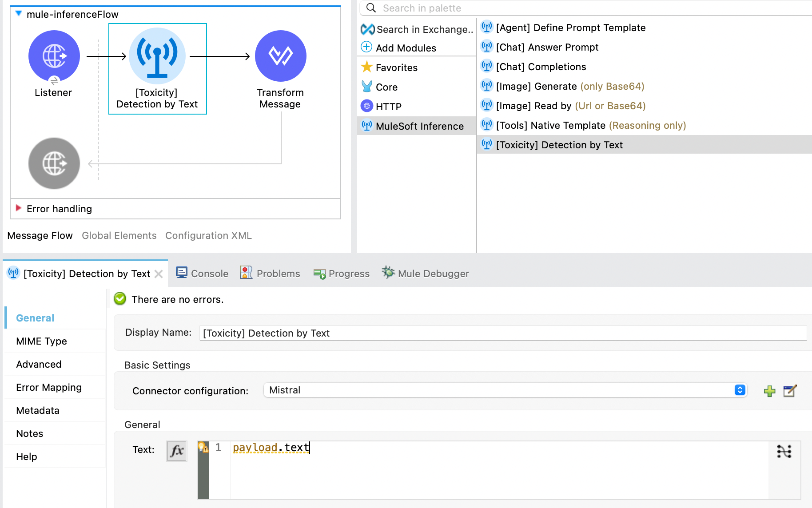This screenshot has width=812, height=508.
Task: Click the Core module icon
Action: [367, 87]
